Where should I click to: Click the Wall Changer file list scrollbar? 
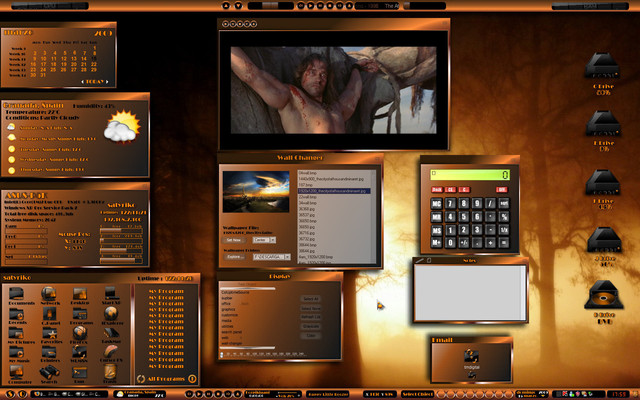pos(373,216)
